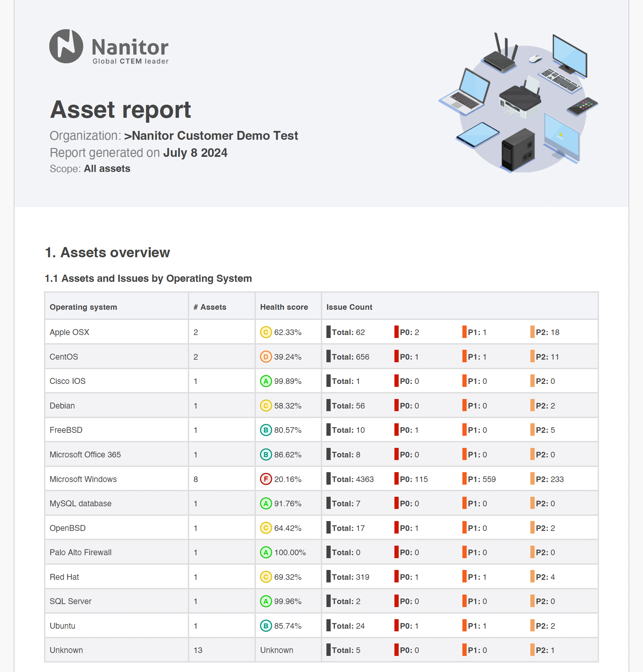The width and height of the screenshot is (643, 672).
Task: Select the Microsoft Office 365 row name
Action: point(85,454)
